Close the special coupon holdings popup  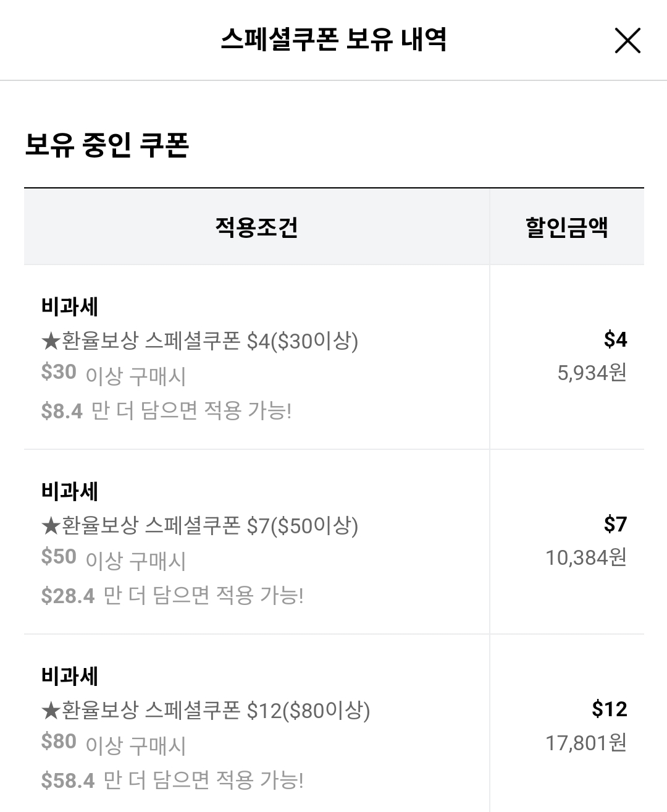click(x=627, y=41)
